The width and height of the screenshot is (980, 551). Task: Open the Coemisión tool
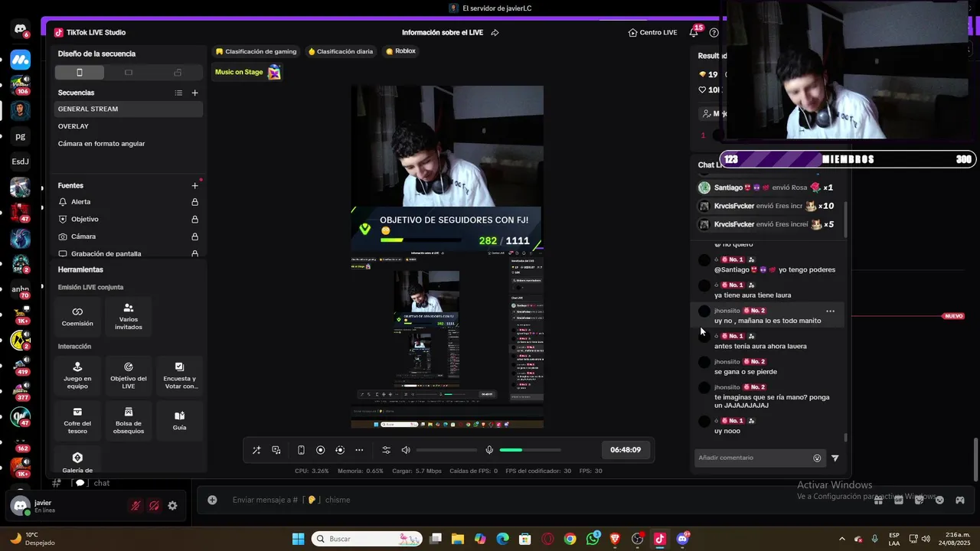[x=77, y=317]
